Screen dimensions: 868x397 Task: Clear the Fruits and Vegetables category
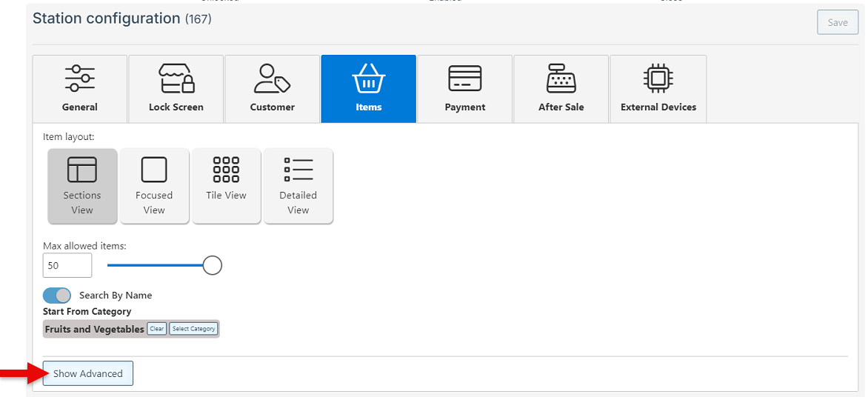click(156, 329)
